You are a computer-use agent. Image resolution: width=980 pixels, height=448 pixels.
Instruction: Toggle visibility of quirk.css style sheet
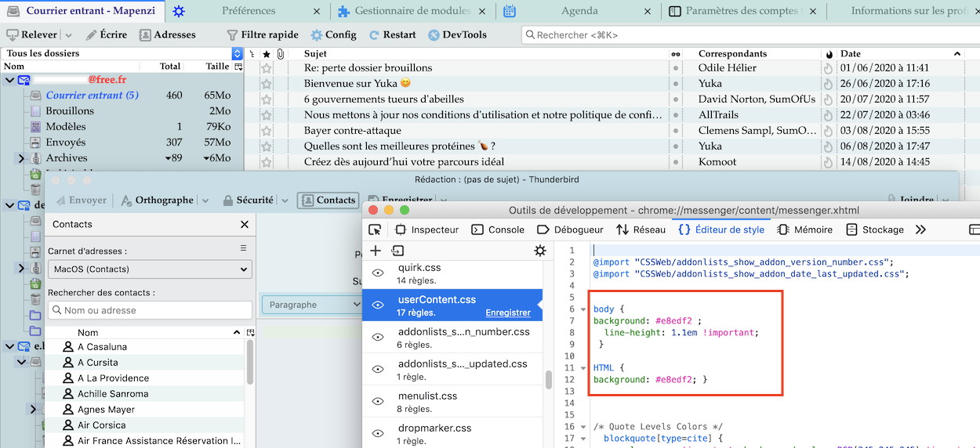tap(378, 273)
